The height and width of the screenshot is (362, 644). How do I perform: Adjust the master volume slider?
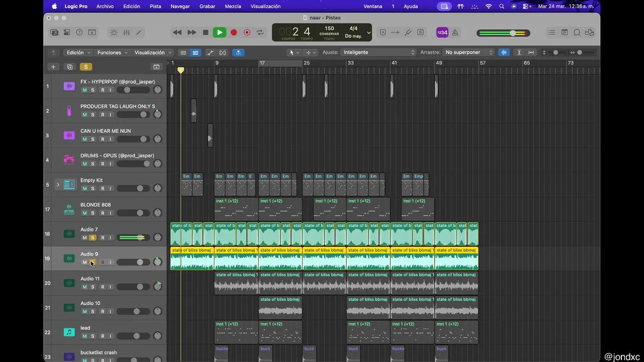pos(503,33)
